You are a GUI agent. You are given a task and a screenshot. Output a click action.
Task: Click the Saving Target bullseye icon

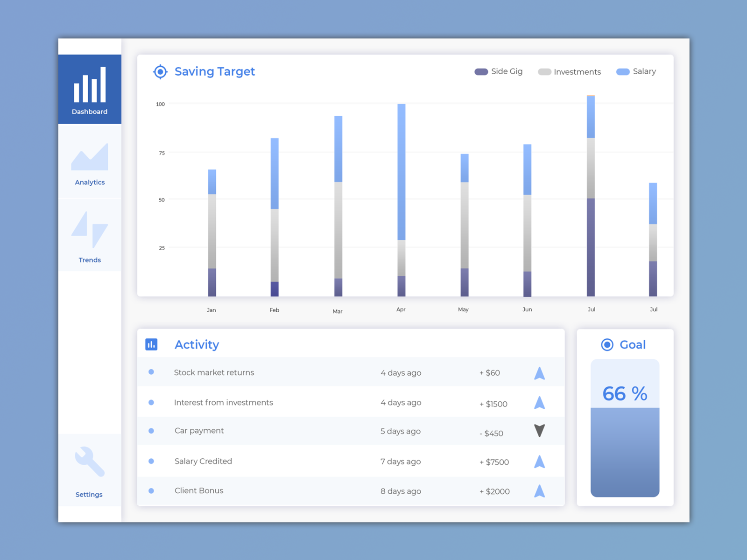[x=160, y=71]
